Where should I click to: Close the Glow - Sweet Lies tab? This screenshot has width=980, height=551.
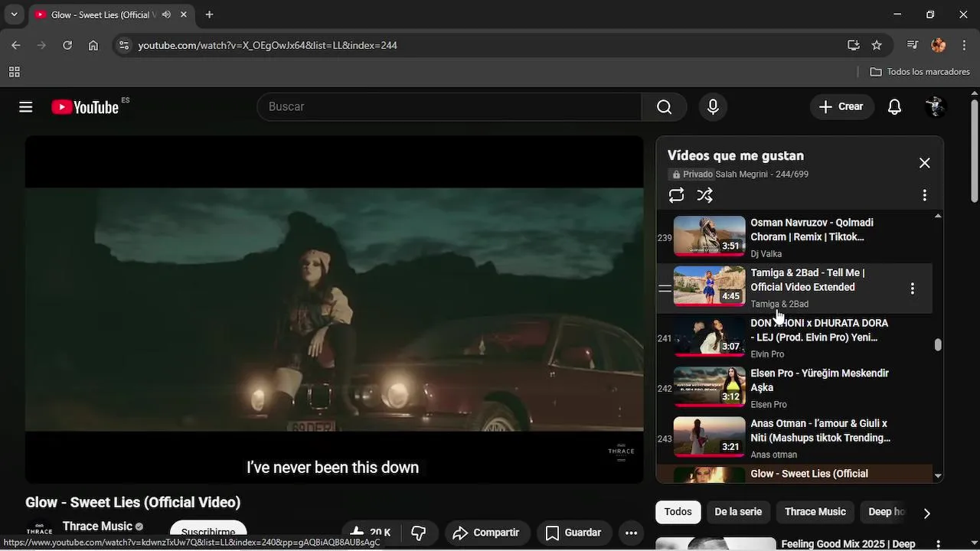click(x=184, y=15)
